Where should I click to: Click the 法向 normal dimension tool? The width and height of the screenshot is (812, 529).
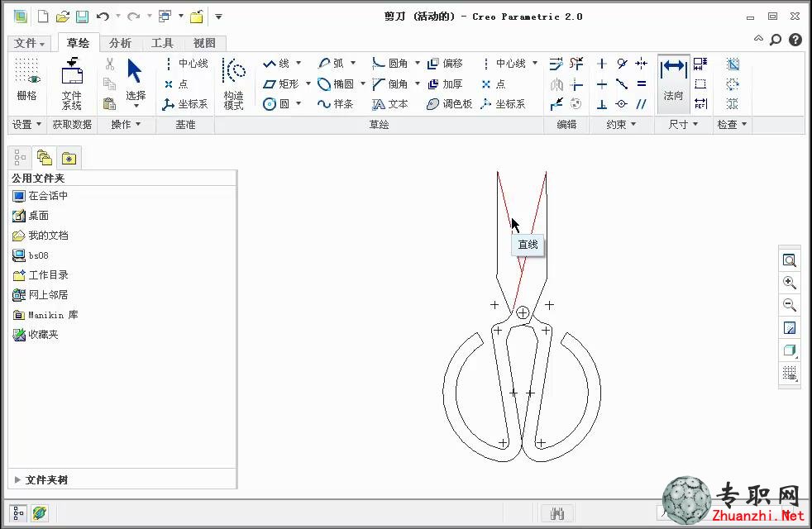673,83
